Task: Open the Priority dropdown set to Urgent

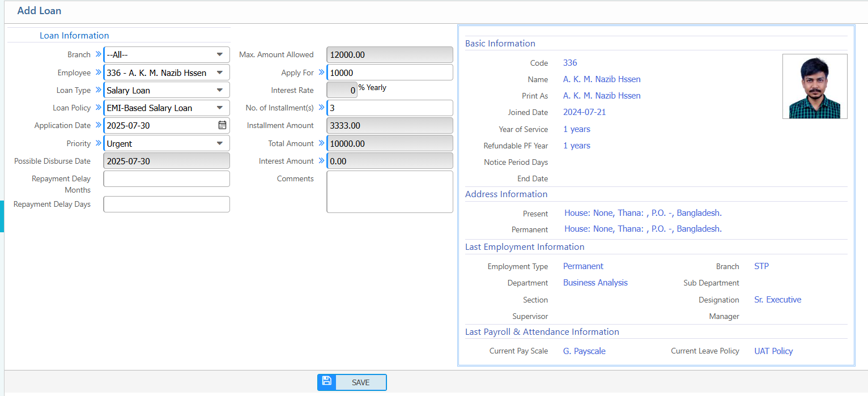Action: 167,143
